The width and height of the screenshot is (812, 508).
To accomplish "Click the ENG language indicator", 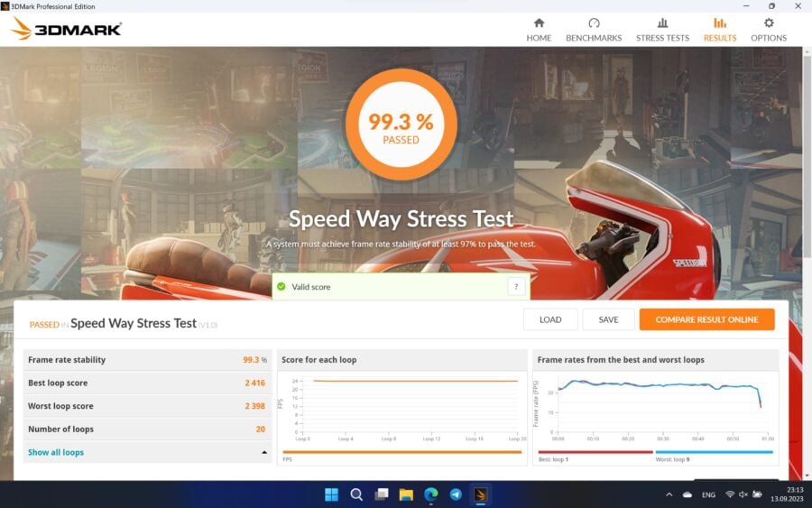I will [x=708, y=495].
